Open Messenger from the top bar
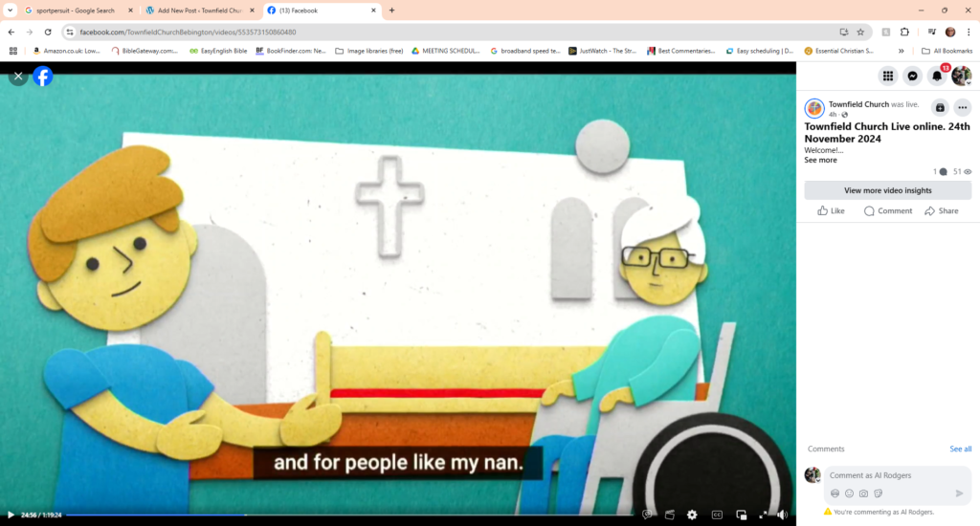This screenshot has width=980, height=526. 912,77
